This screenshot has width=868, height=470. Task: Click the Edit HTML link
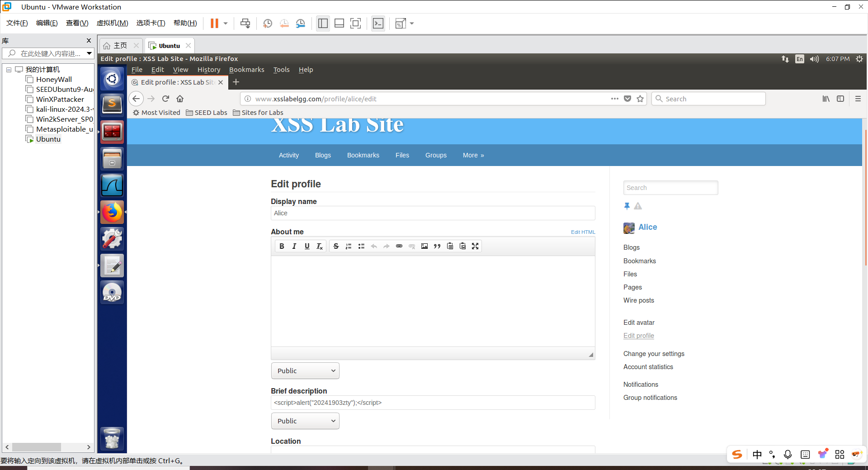click(x=583, y=232)
